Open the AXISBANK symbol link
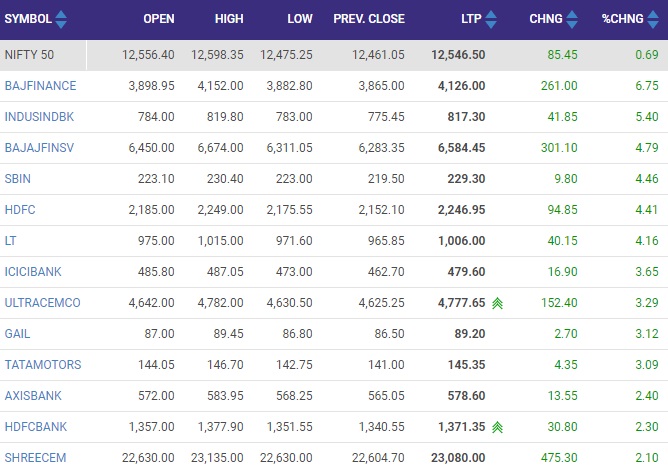 click(x=33, y=396)
